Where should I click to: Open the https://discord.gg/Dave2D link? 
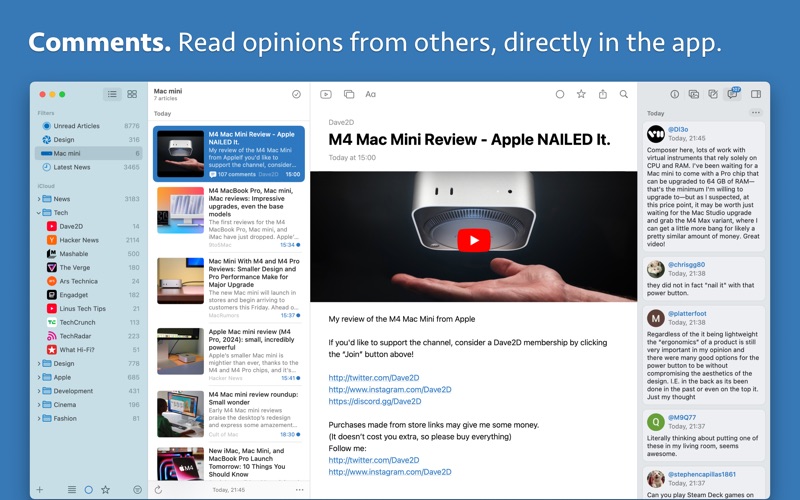tap(374, 401)
